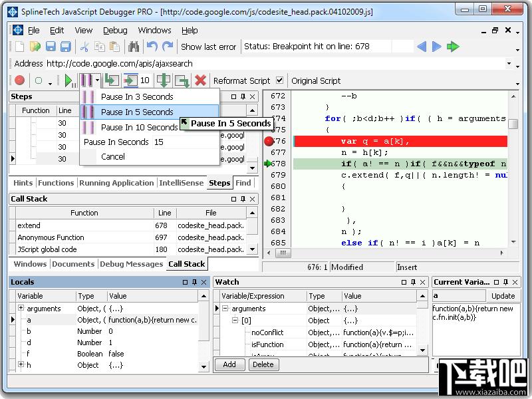
Task: Expand variable h in Locals
Action: (21, 364)
